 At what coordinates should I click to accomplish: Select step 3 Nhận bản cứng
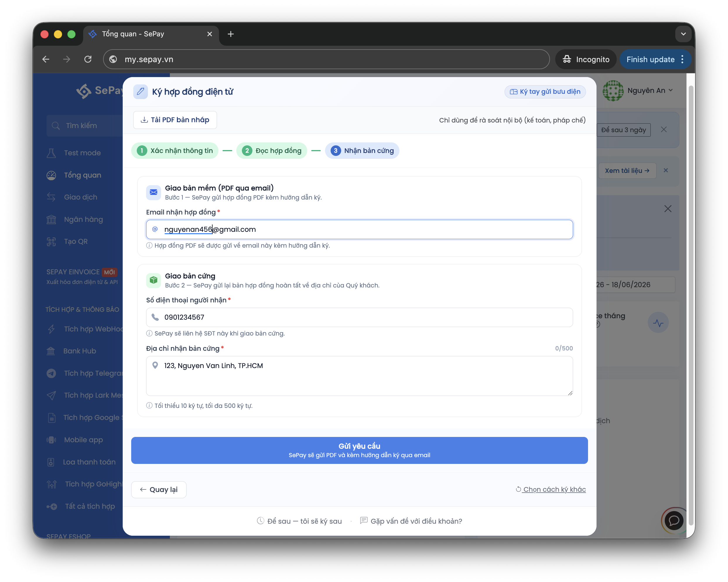click(x=362, y=150)
